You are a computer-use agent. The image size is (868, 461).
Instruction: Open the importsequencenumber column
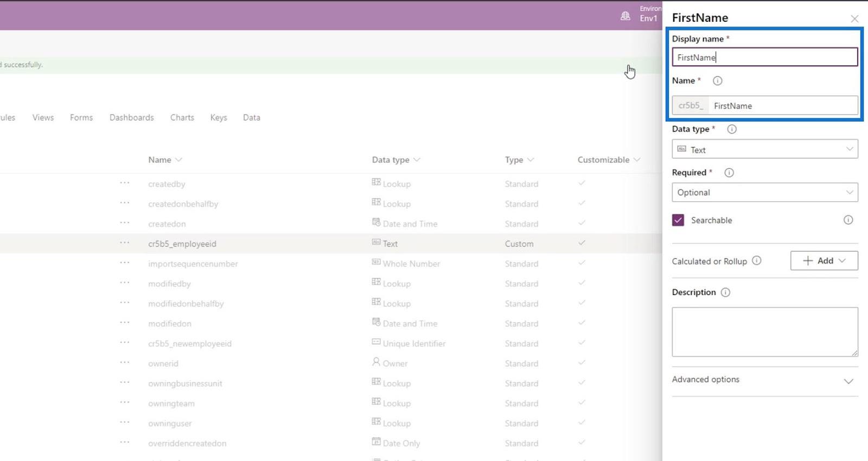193,264
